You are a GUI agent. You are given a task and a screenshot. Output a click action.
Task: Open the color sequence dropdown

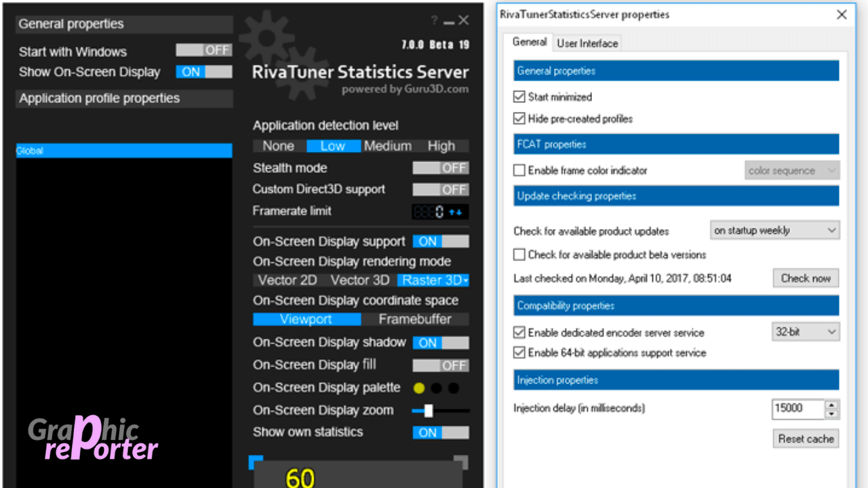coord(792,171)
